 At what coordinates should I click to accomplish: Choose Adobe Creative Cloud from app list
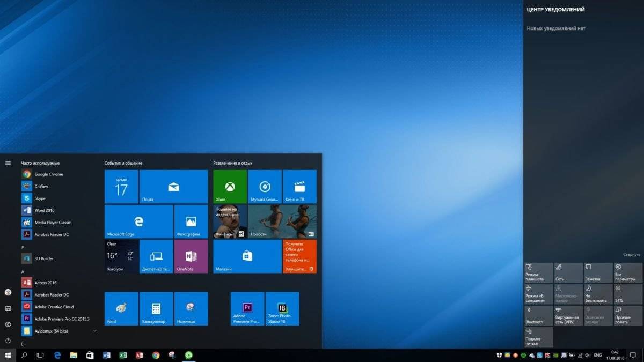click(x=54, y=307)
